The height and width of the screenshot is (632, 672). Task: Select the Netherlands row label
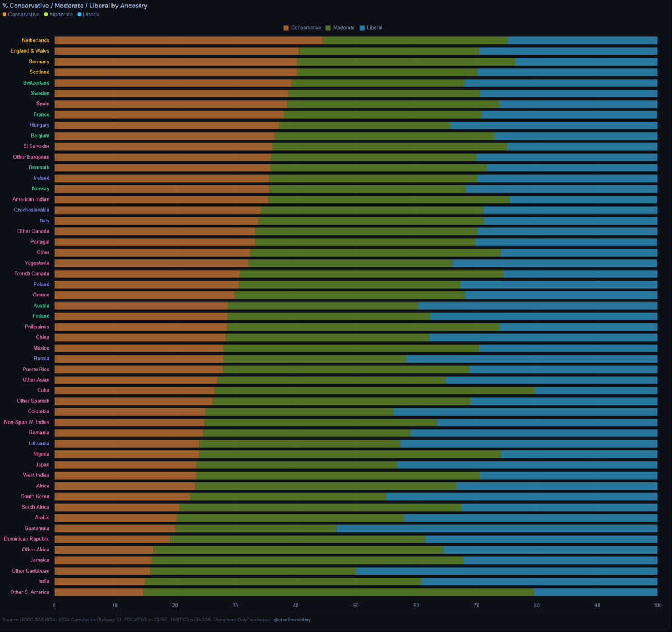tap(35, 40)
